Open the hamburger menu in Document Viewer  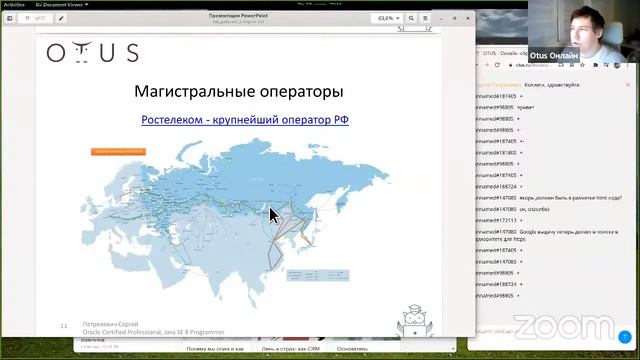[425, 18]
